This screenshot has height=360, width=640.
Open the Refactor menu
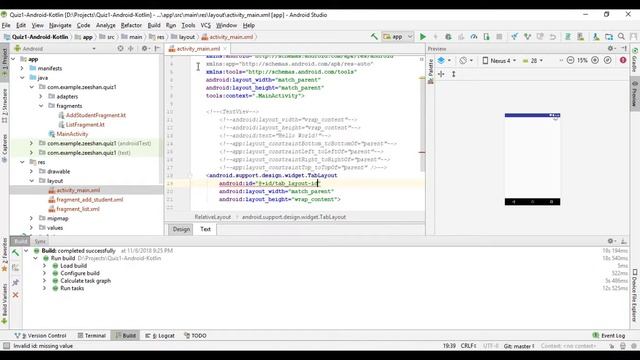pos(131,25)
